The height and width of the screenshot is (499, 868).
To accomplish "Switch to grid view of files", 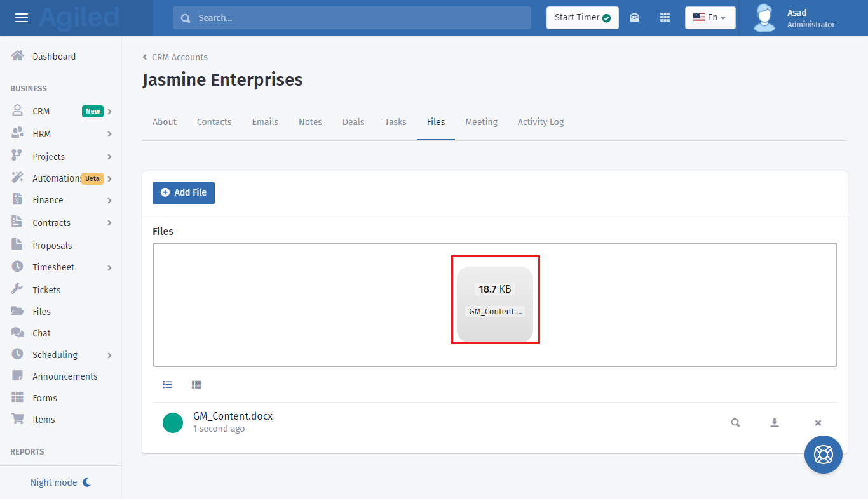I will tap(196, 385).
